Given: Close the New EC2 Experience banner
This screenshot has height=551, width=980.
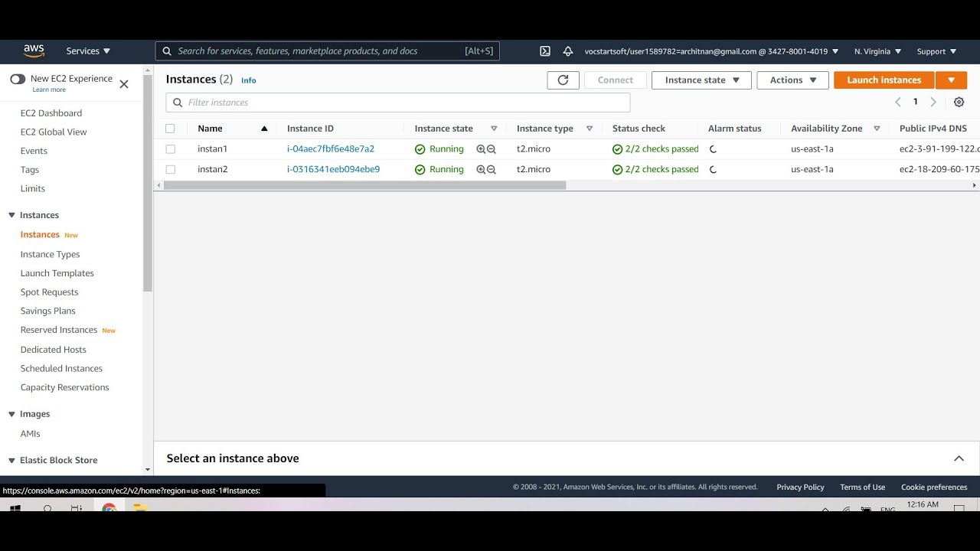Looking at the screenshot, I should (x=124, y=84).
